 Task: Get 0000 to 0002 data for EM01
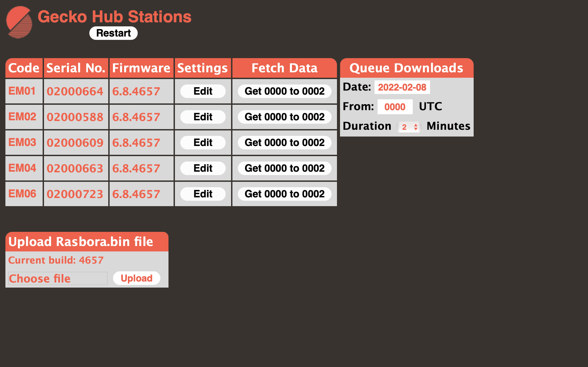pyautogui.click(x=285, y=91)
